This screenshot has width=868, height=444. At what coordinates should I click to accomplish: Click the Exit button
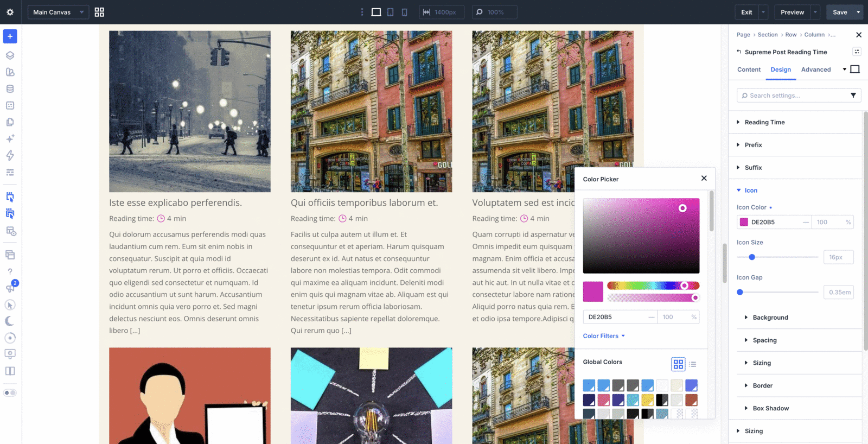coord(746,12)
